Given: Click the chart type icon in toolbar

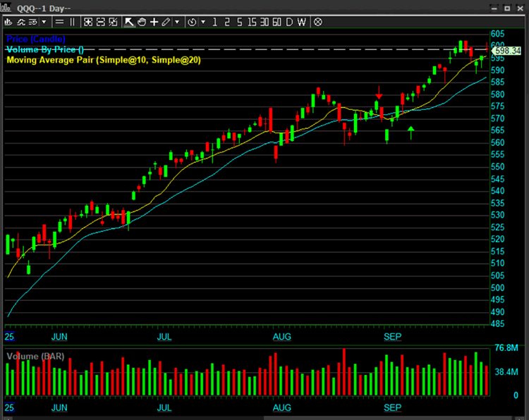Looking at the screenshot, I should [8, 22].
